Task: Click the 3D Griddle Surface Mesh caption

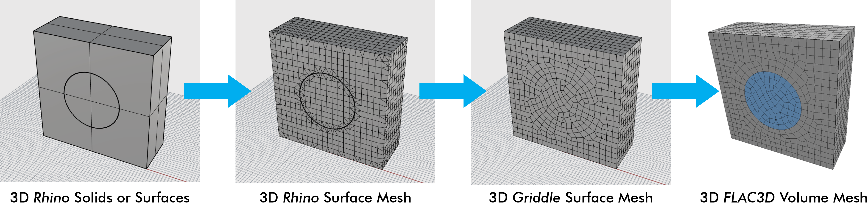Action: (571, 197)
